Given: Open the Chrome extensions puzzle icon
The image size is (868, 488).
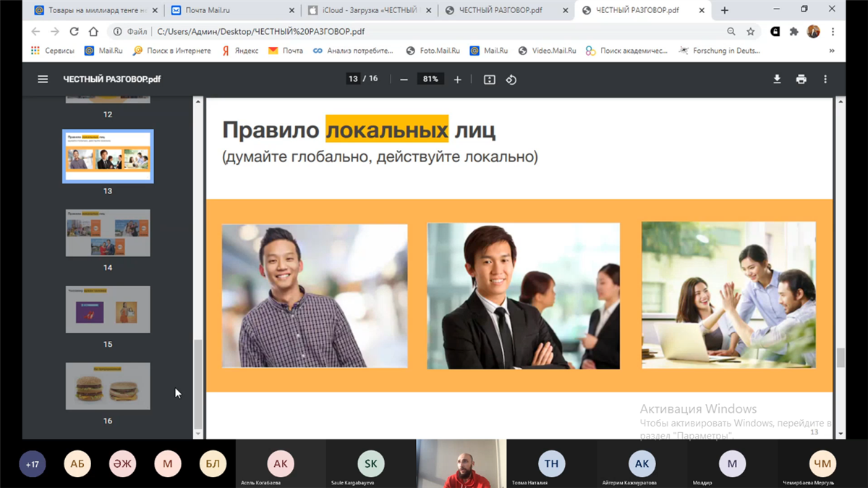Looking at the screenshot, I should [x=794, y=32].
